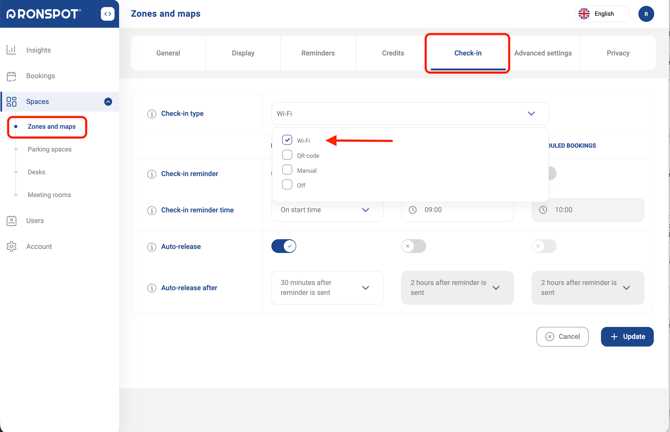
Task: Open 30 minutes after reminder dropdown
Action: coord(327,288)
